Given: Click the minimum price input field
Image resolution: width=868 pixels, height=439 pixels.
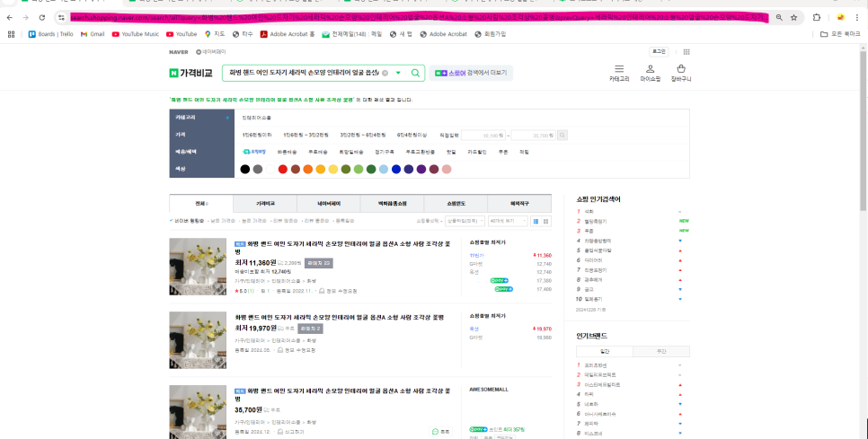Looking at the screenshot, I should click(484, 135).
